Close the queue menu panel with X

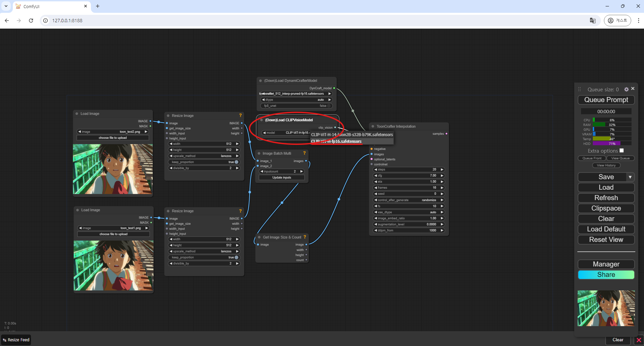(633, 89)
